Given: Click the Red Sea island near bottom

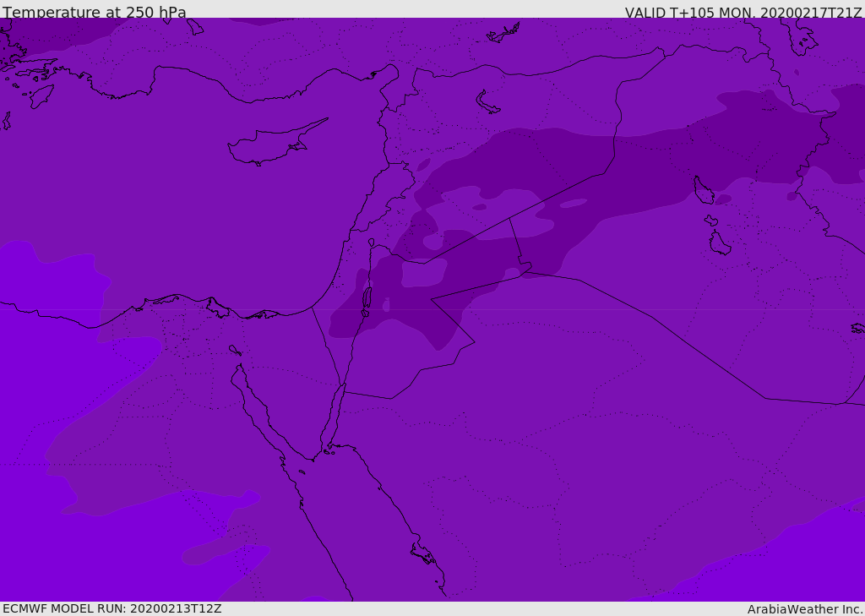Looking at the screenshot, I should [x=423, y=552].
